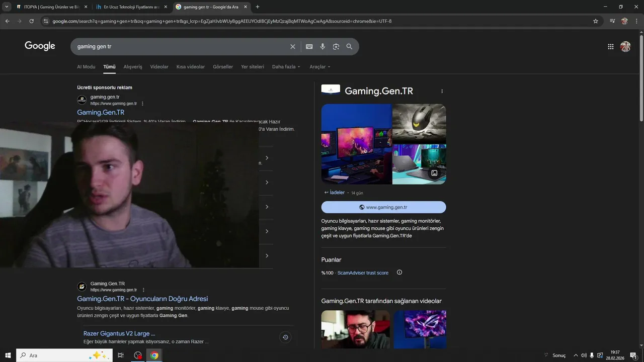Open the ScamAdviser trust score link
This screenshot has height=362, width=644.
tap(363, 273)
